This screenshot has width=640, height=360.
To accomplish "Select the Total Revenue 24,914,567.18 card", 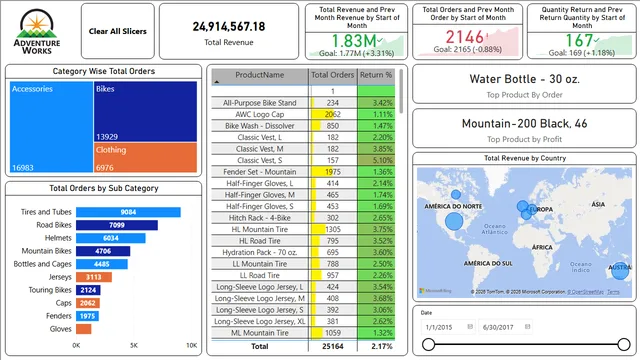I will click(x=229, y=31).
